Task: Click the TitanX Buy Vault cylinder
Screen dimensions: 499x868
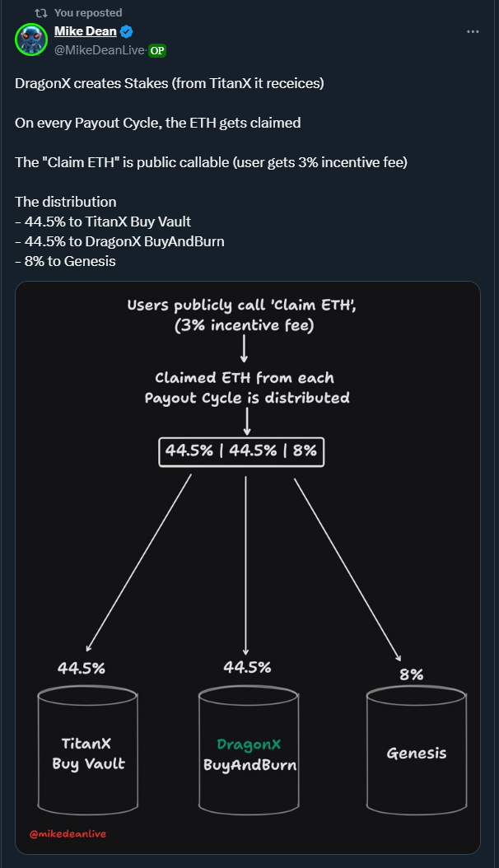Action: tap(88, 751)
